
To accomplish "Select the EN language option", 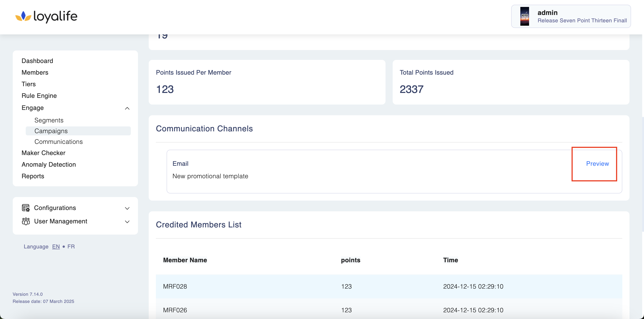I will [56, 247].
